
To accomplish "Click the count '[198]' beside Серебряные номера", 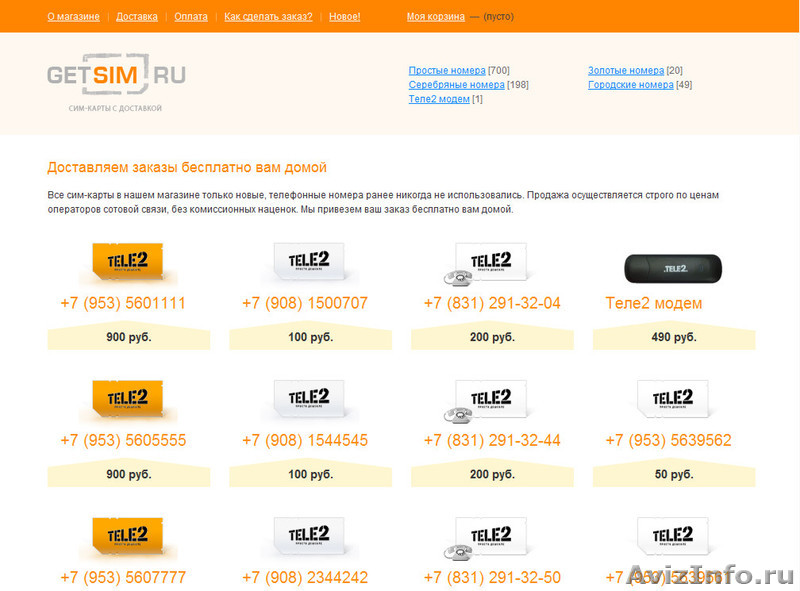I will [518, 85].
